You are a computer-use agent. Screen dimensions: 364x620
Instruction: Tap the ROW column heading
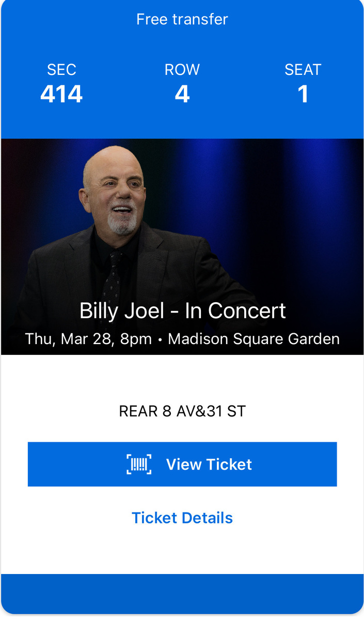(x=182, y=69)
